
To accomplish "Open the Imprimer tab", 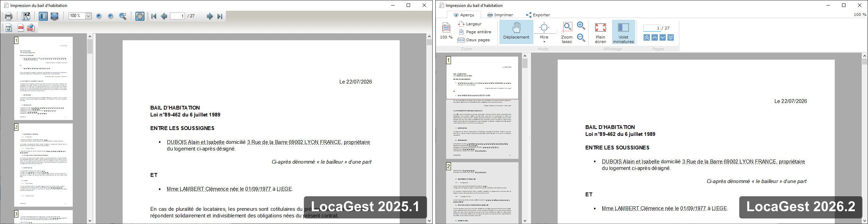I will pos(500,15).
